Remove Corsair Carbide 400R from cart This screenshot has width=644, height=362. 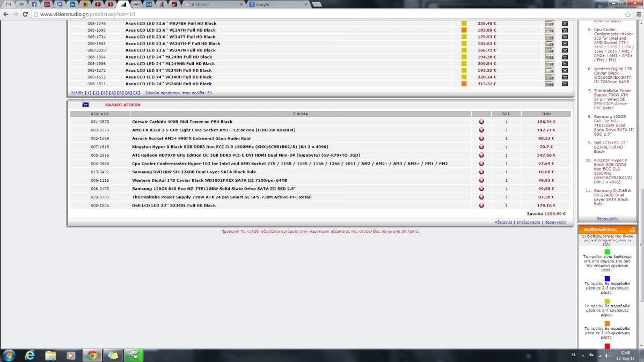click(481, 122)
